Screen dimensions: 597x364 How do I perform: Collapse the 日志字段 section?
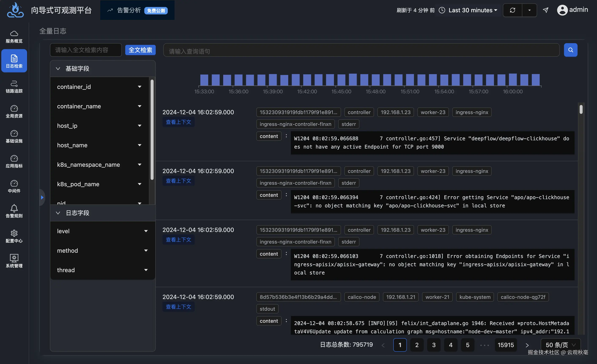pos(58,213)
